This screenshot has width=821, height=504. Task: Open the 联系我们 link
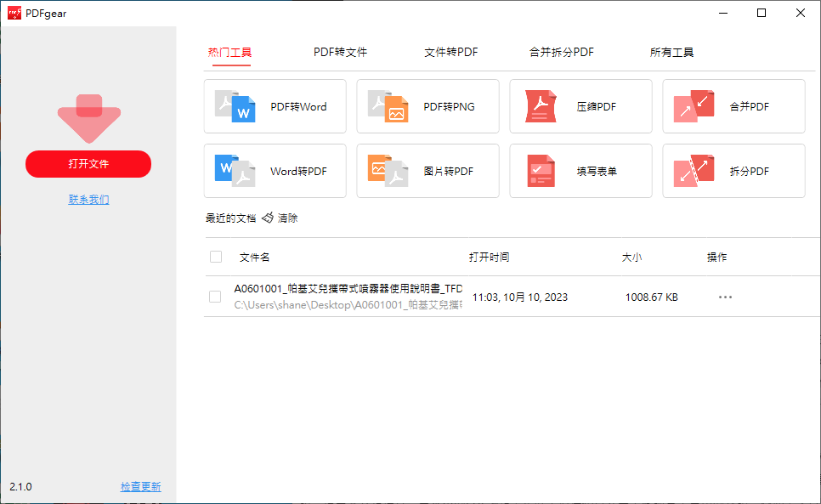(88, 200)
